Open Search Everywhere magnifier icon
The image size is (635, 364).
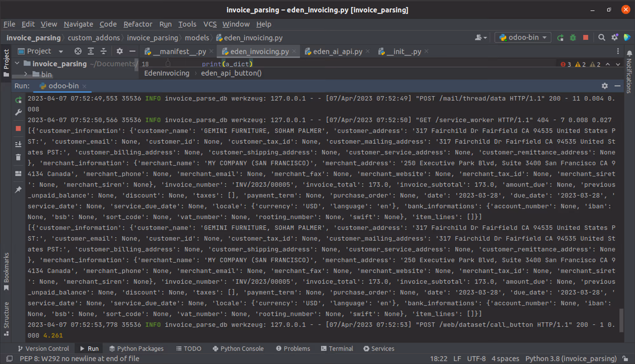[601, 37]
